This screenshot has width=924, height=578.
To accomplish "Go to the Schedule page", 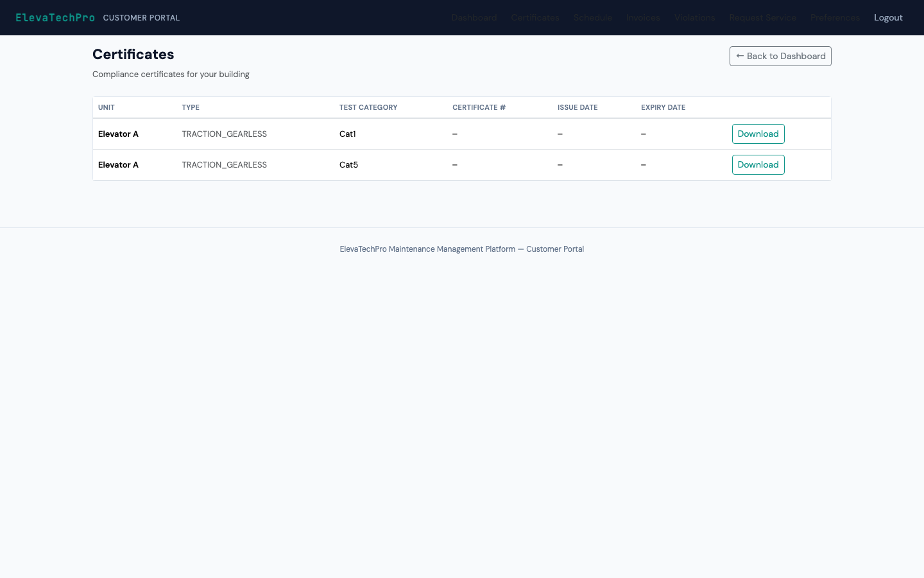I will pyautogui.click(x=593, y=17).
